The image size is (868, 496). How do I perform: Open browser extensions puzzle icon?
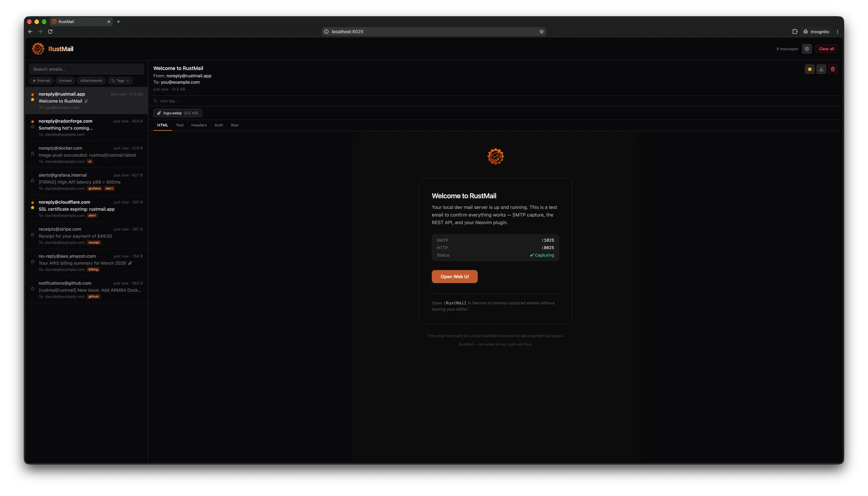795,32
